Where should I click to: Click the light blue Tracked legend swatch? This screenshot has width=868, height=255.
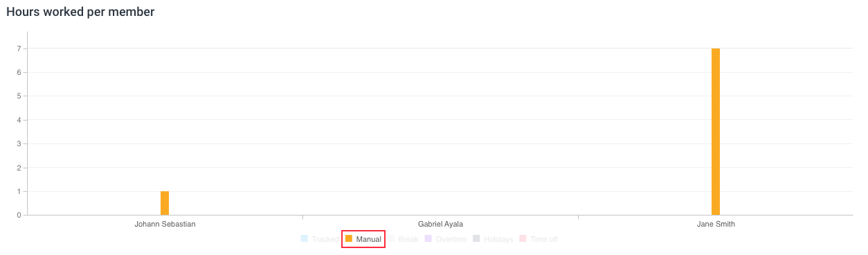tap(304, 239)
